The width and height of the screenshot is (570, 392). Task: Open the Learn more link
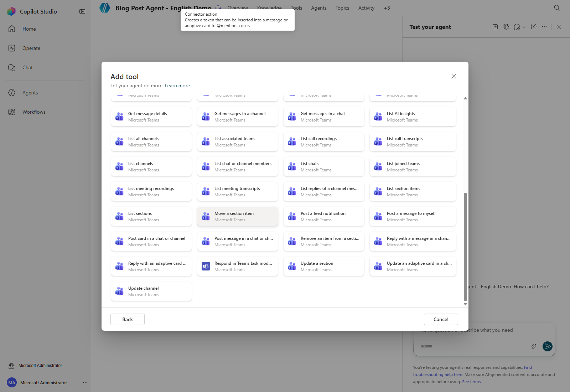(x=177, y=86)
